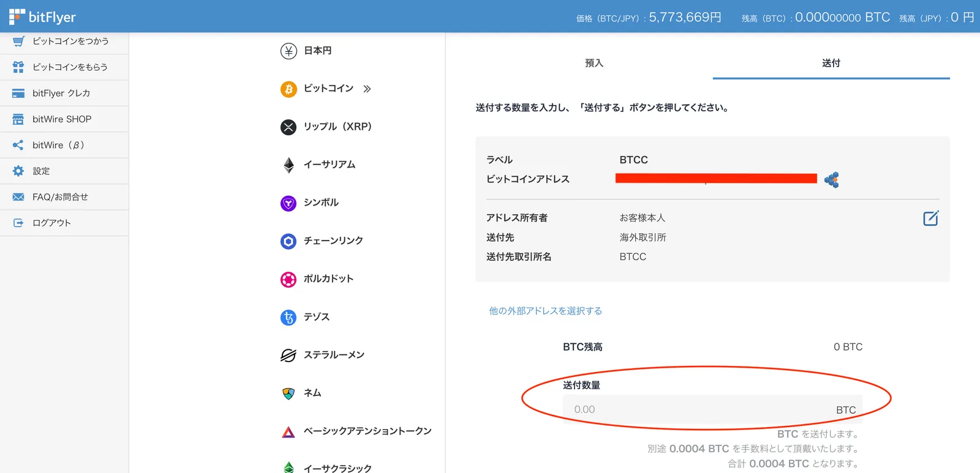980x473 pixels.
Task: Click 海外取引所 destination value
Action: (643, 237)
